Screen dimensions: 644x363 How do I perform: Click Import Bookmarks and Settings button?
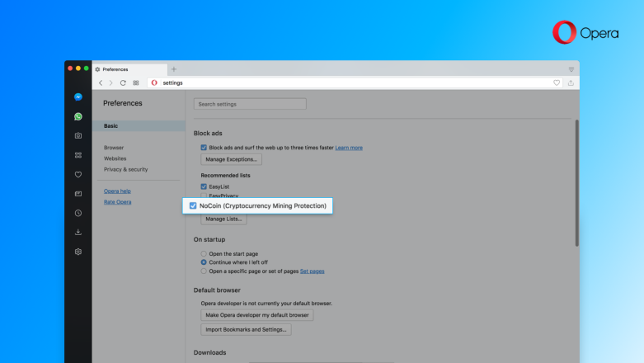point(246,330)
